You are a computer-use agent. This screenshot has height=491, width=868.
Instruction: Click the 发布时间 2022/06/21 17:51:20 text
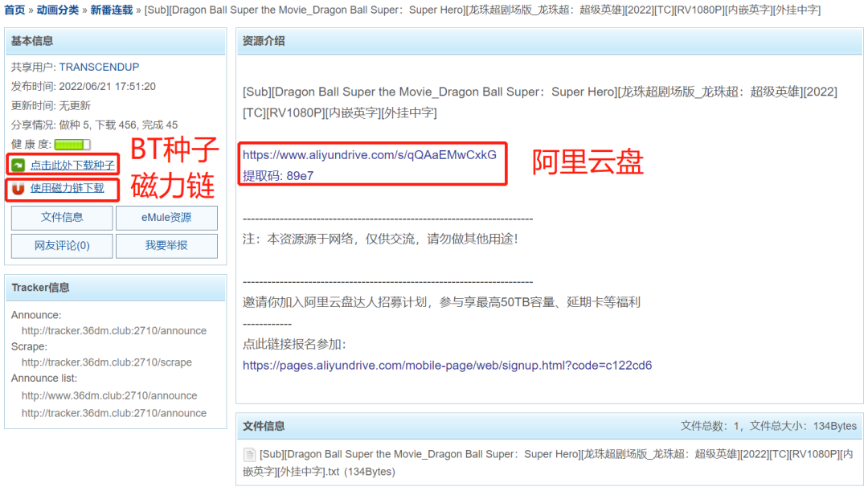point(83,86)
